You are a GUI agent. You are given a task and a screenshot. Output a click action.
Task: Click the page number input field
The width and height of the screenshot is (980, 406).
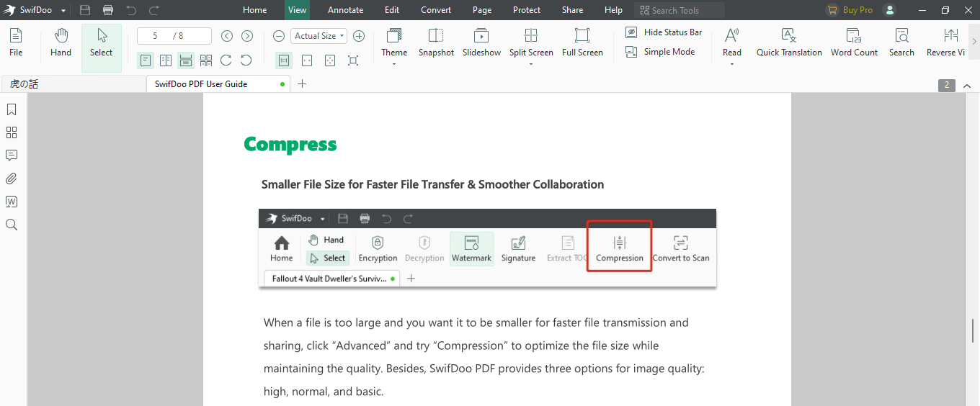point(174,36)
